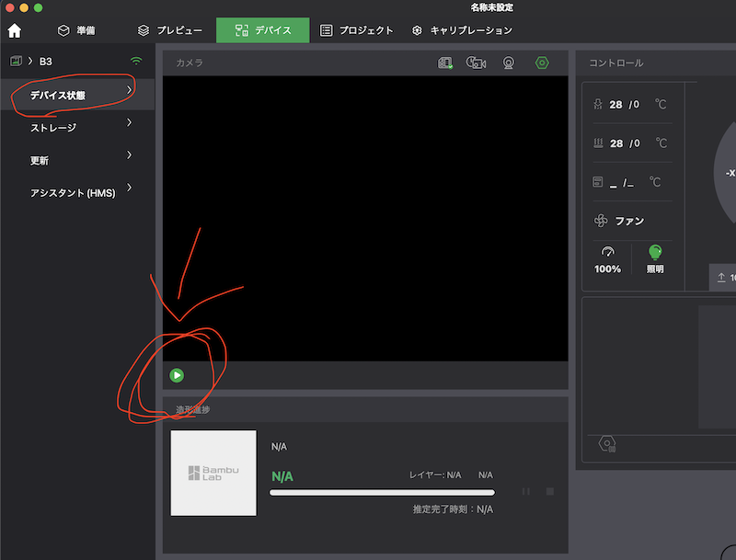Click the ファン fan control icon
Image resolution: width=736 pixels, height=560 pixels.
tap(601, 221)
